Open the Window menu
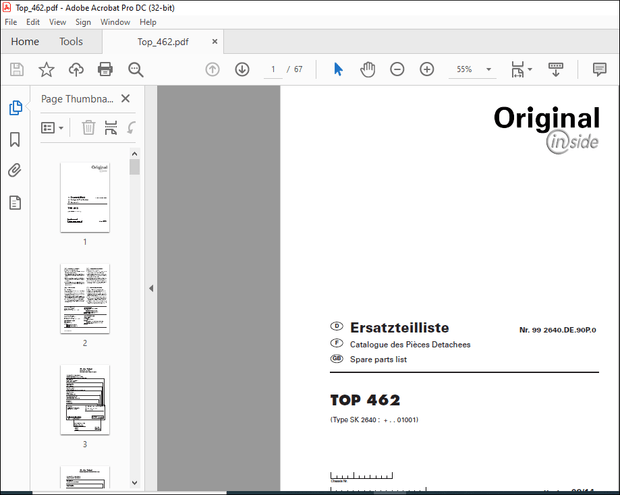This screenshot has height=495, width=620. pyautogui.click(x=115, y=22)
